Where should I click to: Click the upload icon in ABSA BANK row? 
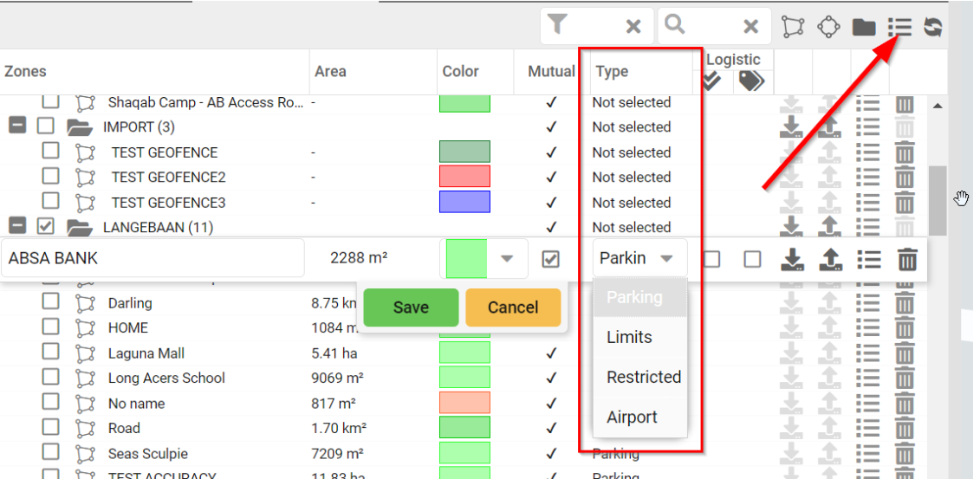click(829, 259)
